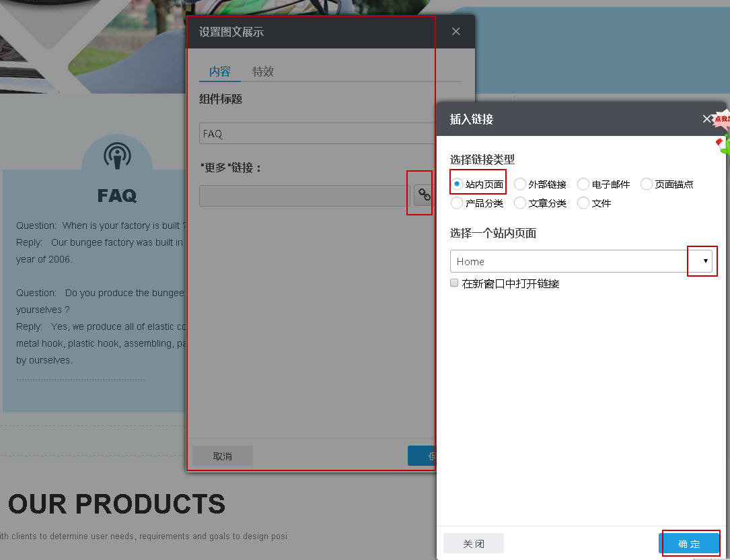Click the 关闭 button in the link dialog
The image size is (730, 560).
pos(473,543)
